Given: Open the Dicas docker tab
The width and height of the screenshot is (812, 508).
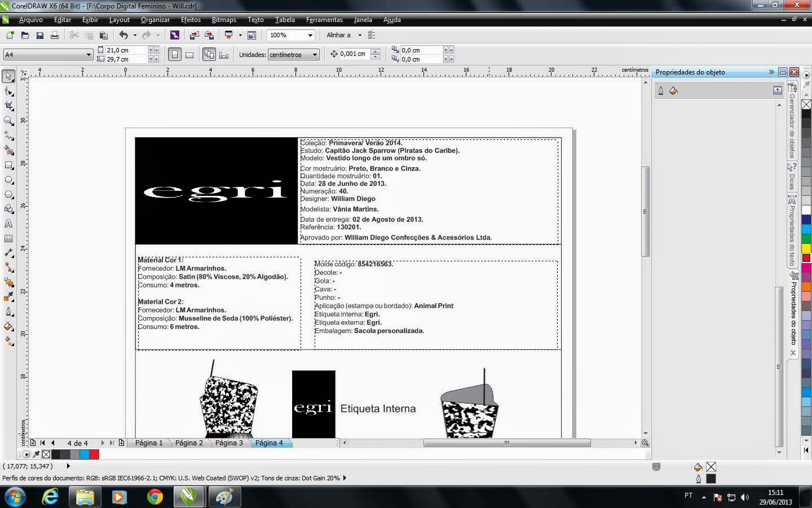Looking at the screenshot, I should click(x=792, y=177).
